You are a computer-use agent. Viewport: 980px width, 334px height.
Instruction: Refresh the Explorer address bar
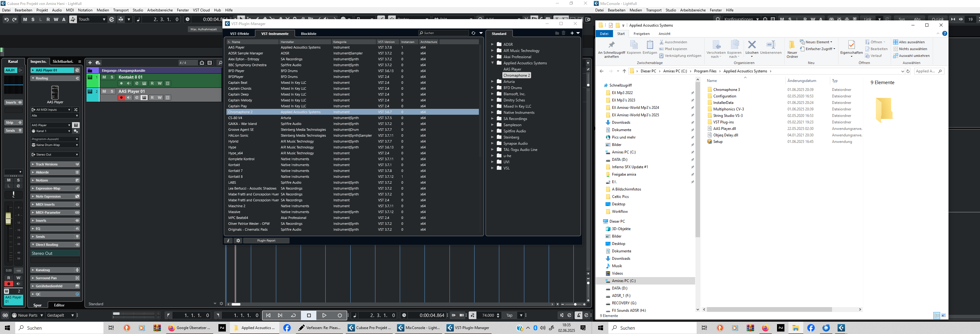pos(908,71)
